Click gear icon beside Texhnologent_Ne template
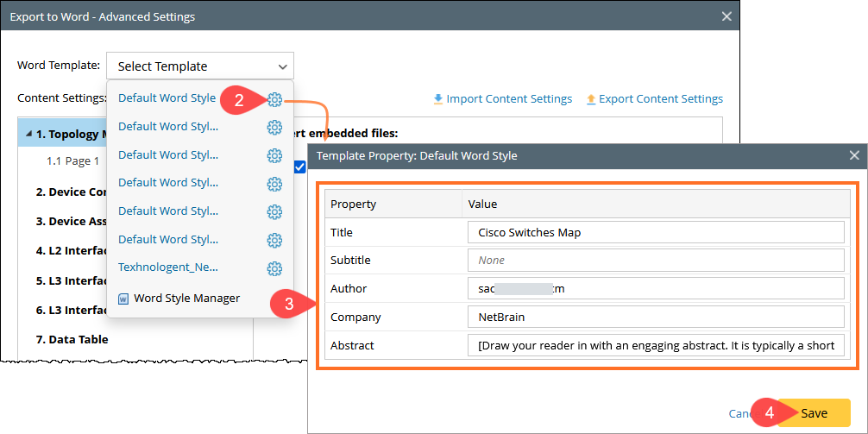The height and width of the screenshot is (434, 868). point(274,268)
